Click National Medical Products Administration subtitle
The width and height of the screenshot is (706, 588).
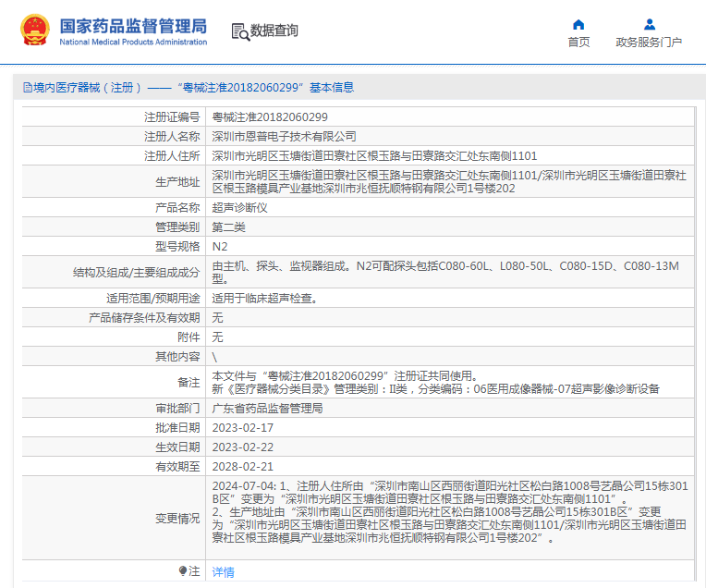point(133,42)
